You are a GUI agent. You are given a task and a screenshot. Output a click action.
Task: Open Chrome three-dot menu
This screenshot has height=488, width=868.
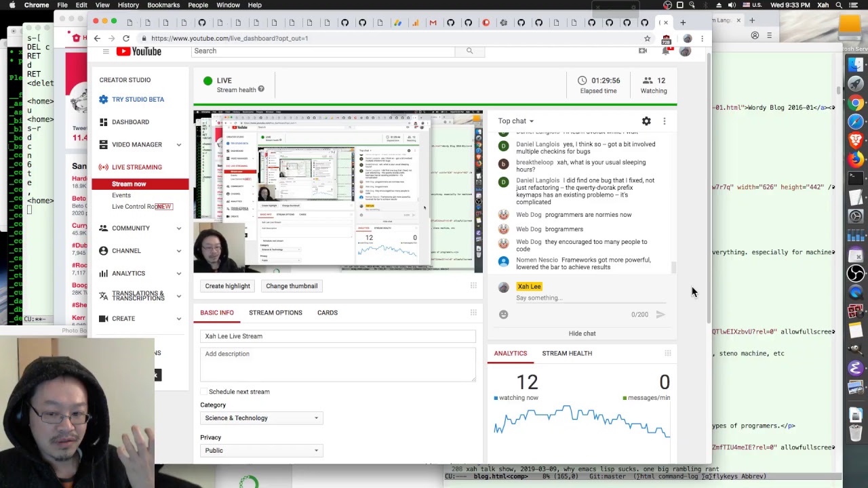(703, 39)
